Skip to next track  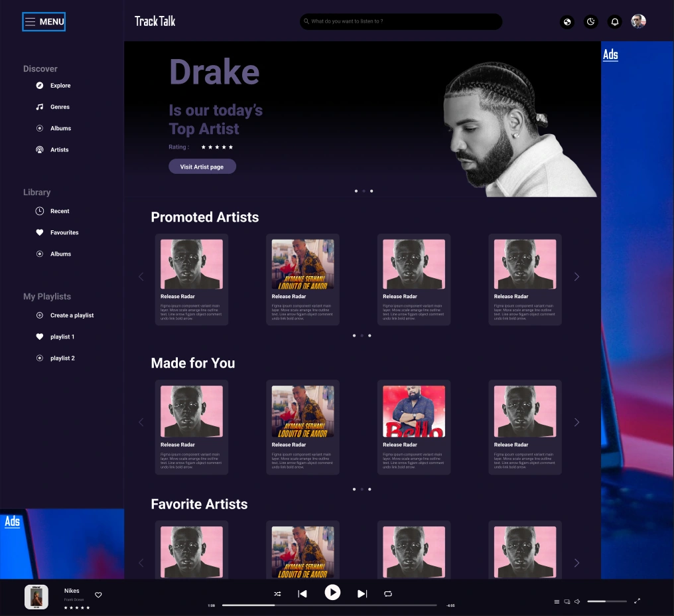point(362,593)
